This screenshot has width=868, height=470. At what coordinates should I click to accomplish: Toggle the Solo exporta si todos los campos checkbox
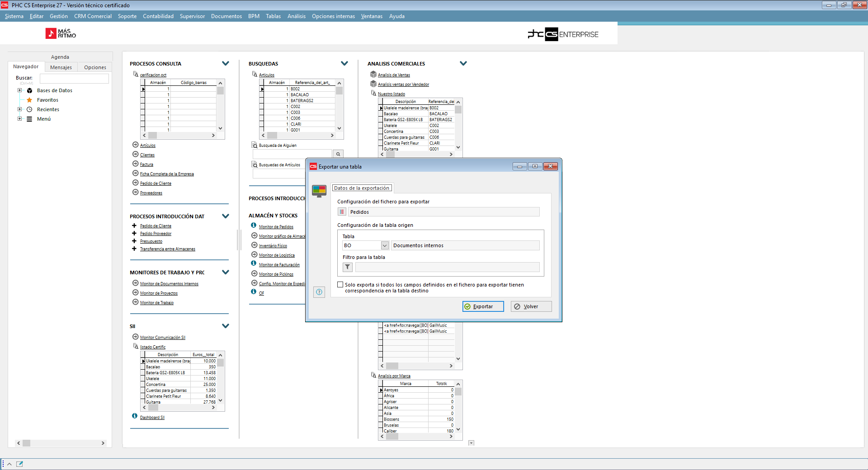point(340,285)
